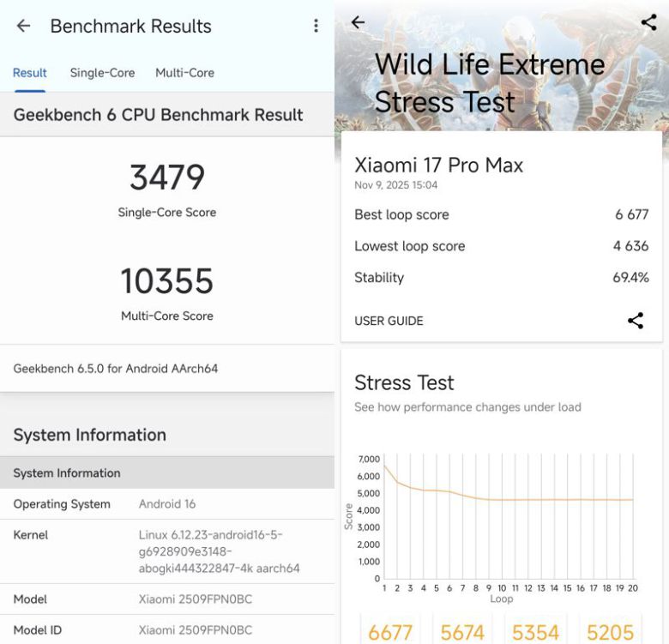Tap the Stability 69.4% row
The image size is (669, 644).
pyautogui.click(x=501, y=277)
